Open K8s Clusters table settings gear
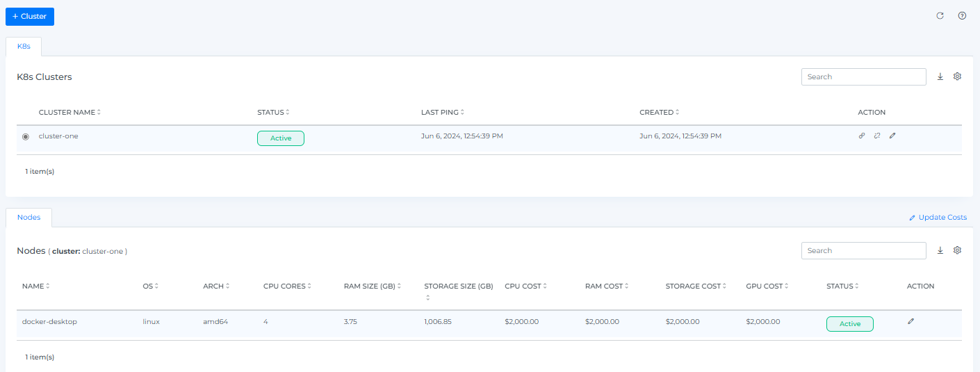980x372 pixels. tap(957, 76)
